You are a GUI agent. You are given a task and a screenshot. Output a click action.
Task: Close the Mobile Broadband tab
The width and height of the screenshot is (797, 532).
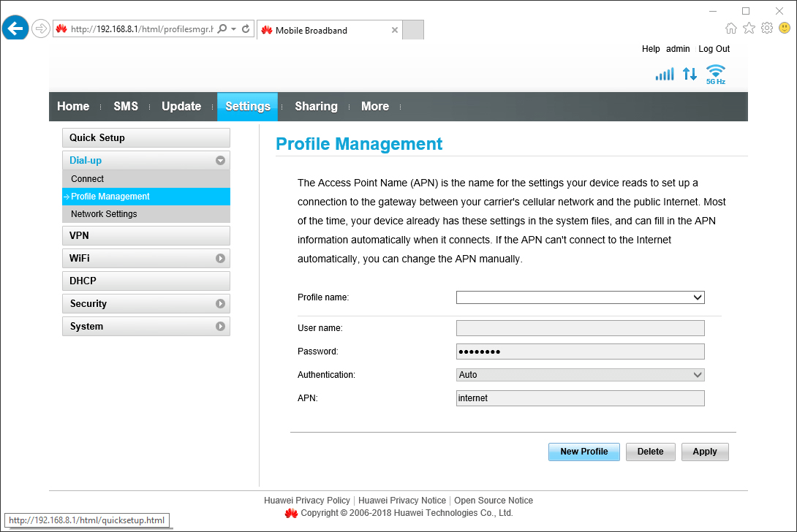[395, 30]
